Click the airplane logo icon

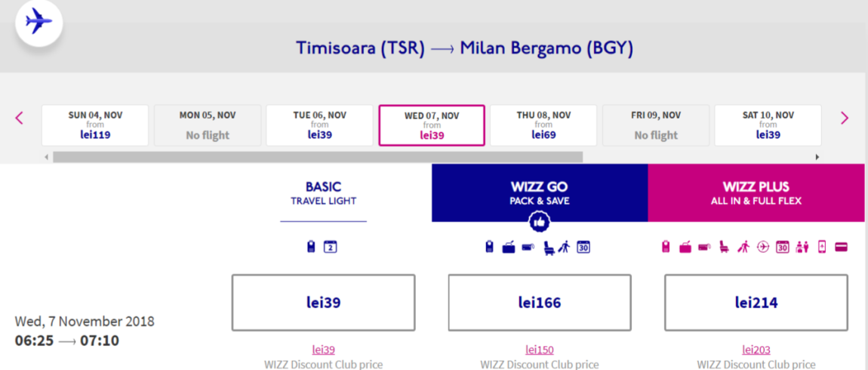(38, 22)
